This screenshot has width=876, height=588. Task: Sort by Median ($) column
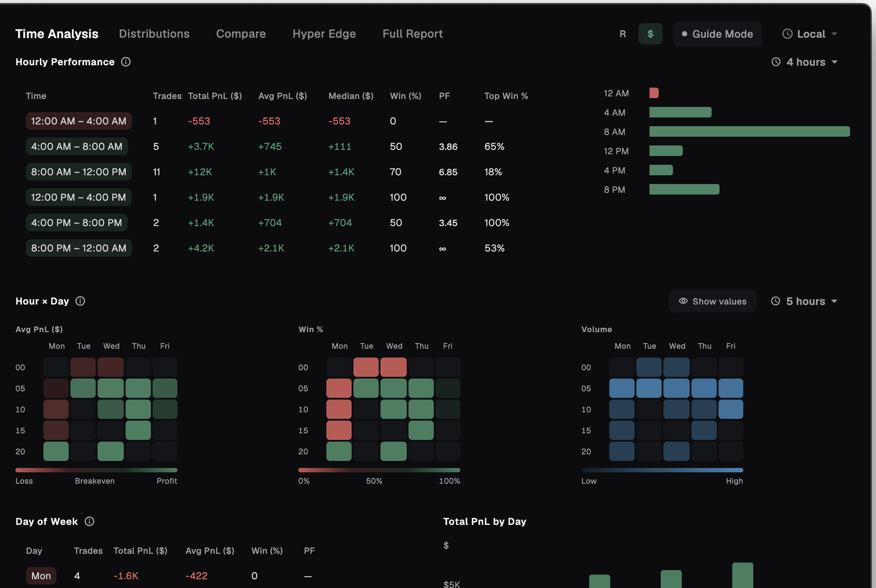351,96
